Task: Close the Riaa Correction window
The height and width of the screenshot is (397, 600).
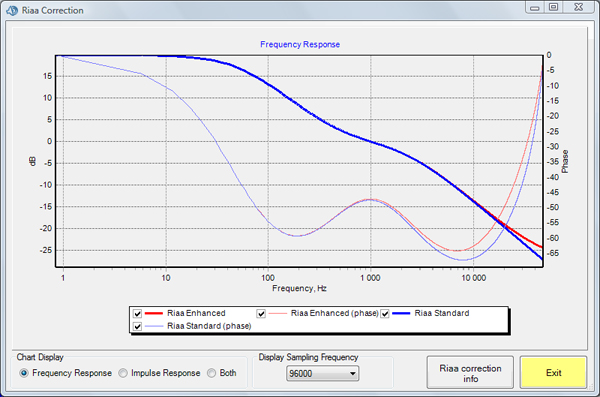Action: (579, 7)
